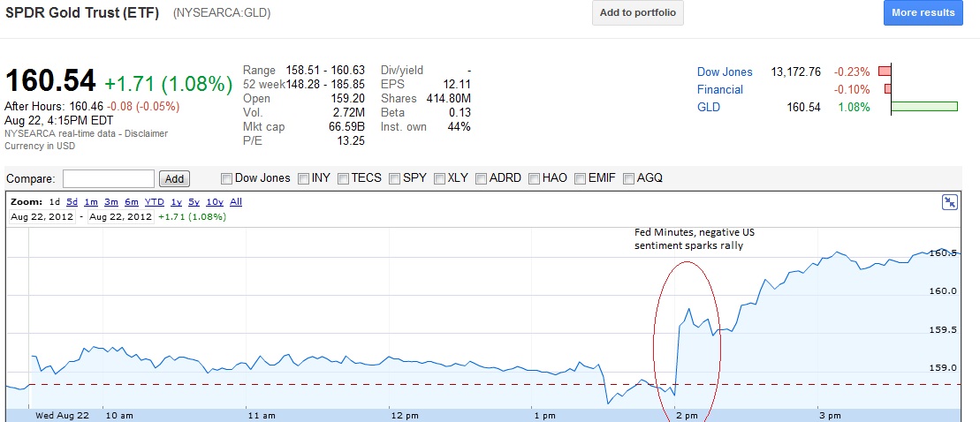Image resolution: width=980 pixels, height=422 pixels.
Task: Check the XLY compare checkbox
Action: (x=439, y=178)
